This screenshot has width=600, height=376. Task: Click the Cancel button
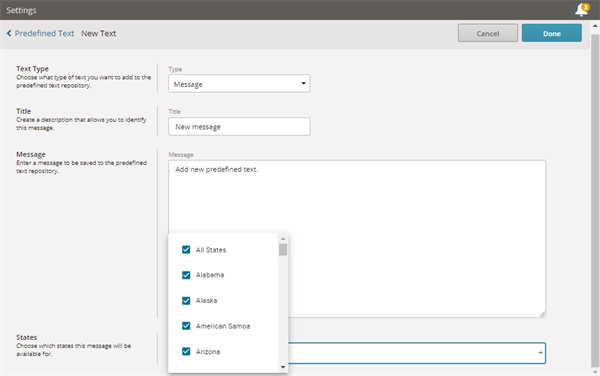point(488,33)
